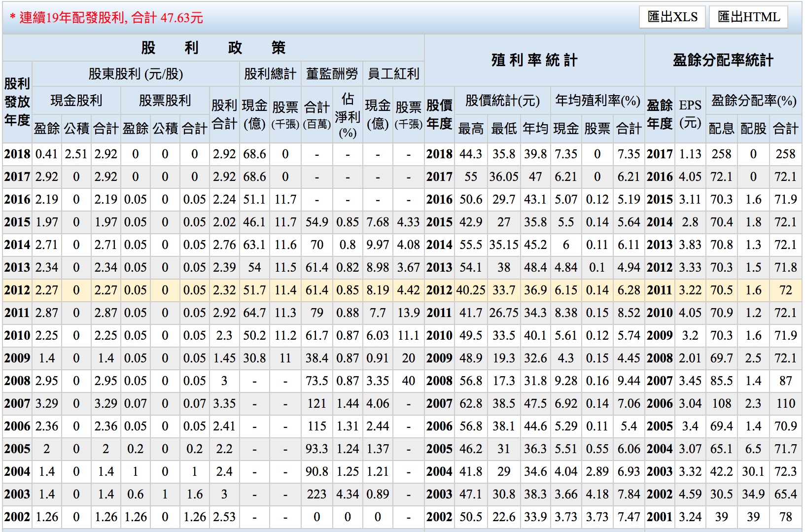
Task: Click the 盈餘分配率(%) column header
Action: pyautogui.click(x=753, y=101)
